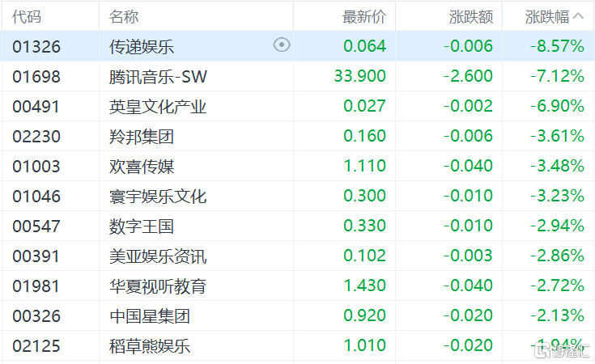Screen dimensions: 595x364
Task: Open 美亚娱乐资讯 stock name
Action: tap(158, 256)
